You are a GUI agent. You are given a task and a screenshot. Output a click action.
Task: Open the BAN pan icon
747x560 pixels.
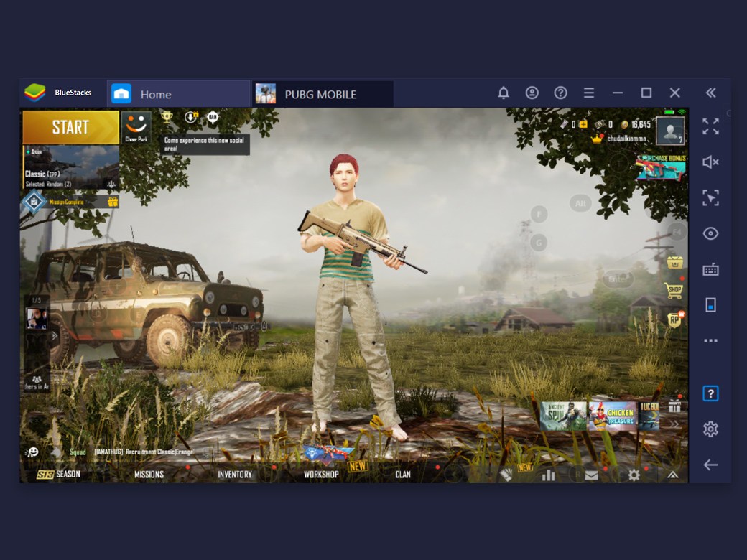coord(213,116)
